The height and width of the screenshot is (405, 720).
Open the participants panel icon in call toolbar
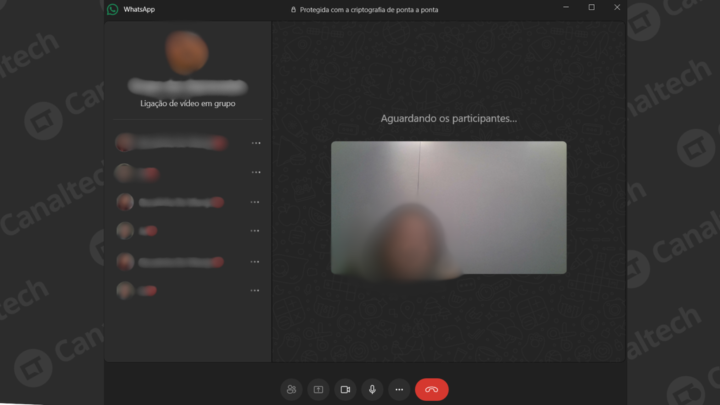(291, 389)
